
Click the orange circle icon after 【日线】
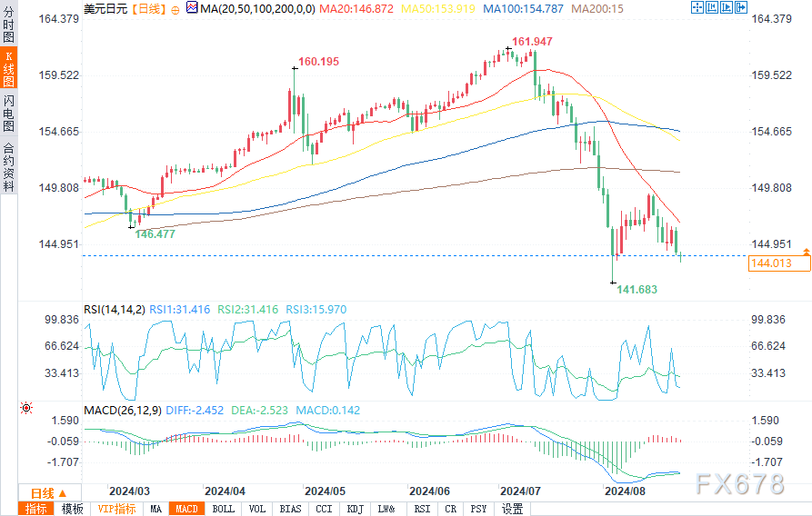point(175,10)
